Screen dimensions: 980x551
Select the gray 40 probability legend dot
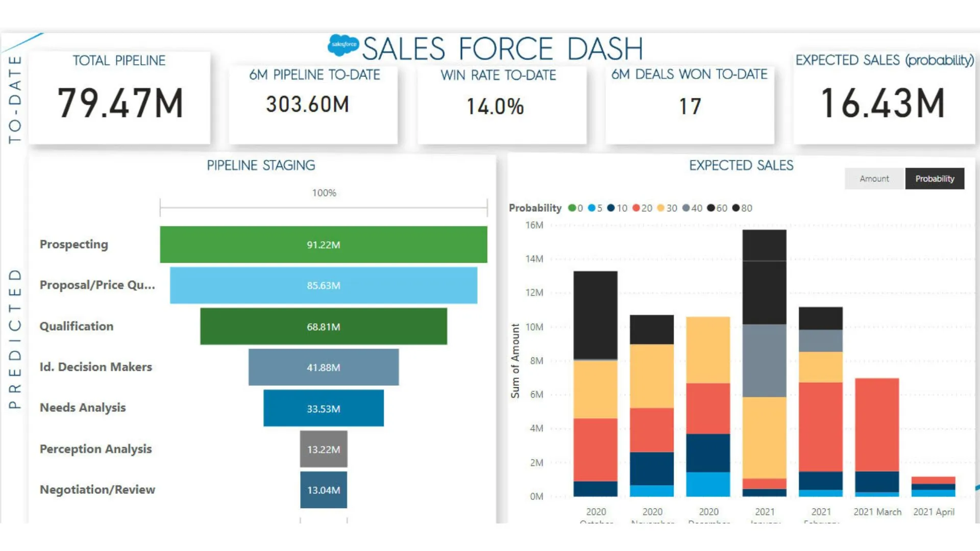point(686,208)
